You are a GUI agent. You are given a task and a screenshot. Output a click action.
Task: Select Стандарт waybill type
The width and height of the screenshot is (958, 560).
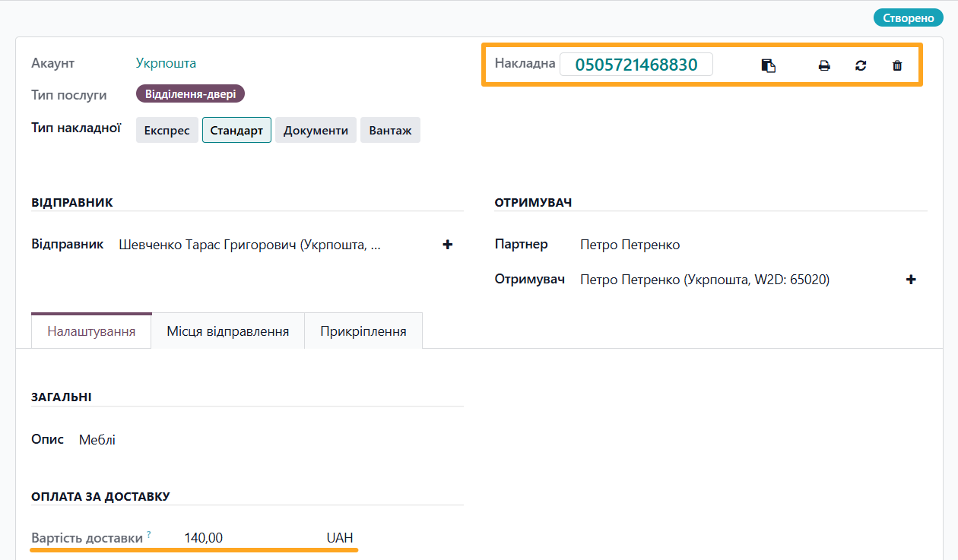pyautogui.click(x=236, y=130)
